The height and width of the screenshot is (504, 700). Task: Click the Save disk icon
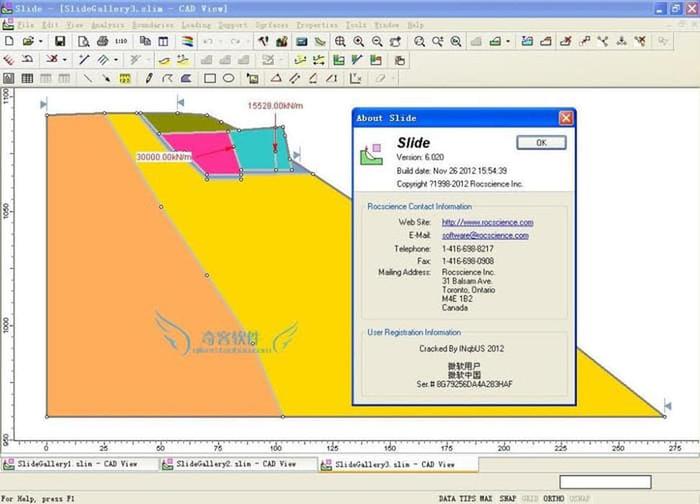[60, 41]
